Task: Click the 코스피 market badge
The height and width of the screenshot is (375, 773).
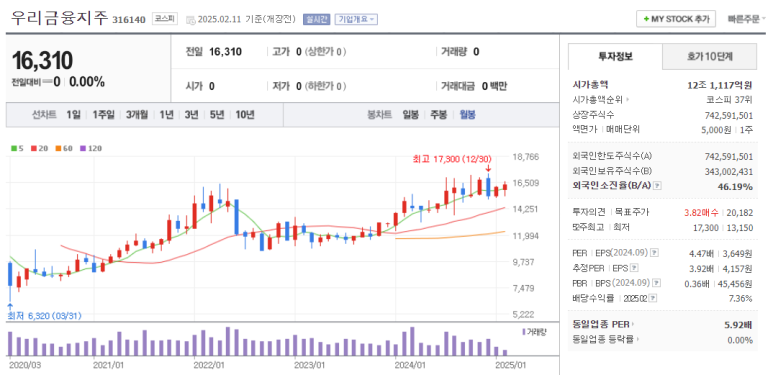Action: coord(164,19)
